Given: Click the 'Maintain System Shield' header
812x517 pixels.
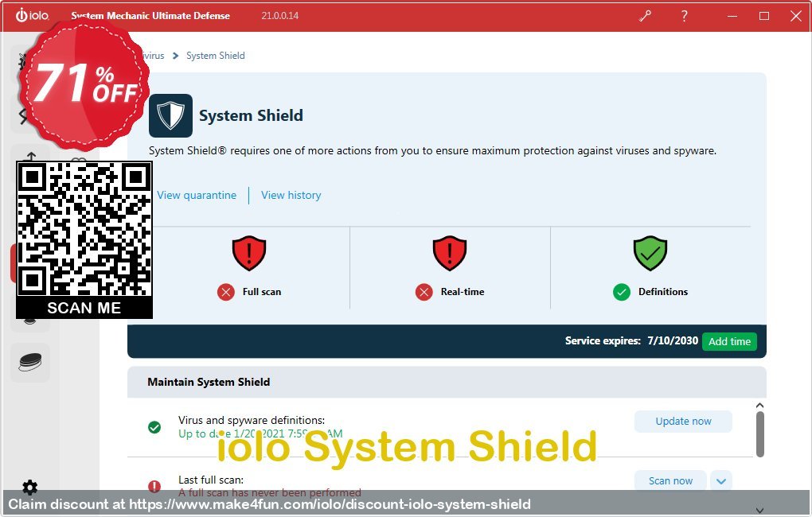Looking at the screenshot, I should pos(209,382).
